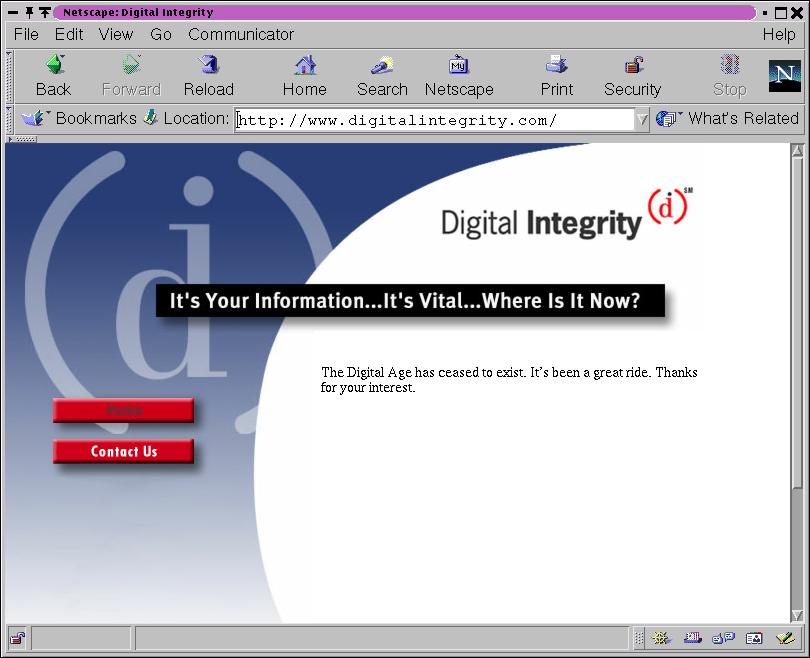Click the Netscape N logo throbber
Screen dimensions: 810x658
[784, 76]
